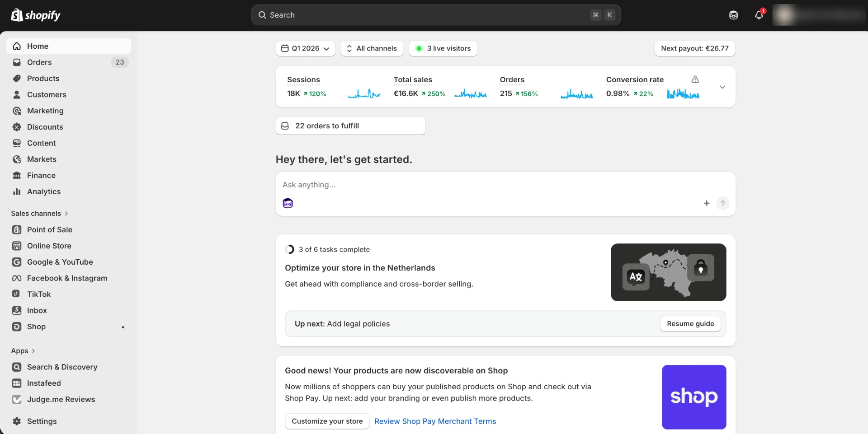Open Settings at bottom of sidebar

click(x=69, y=421)
